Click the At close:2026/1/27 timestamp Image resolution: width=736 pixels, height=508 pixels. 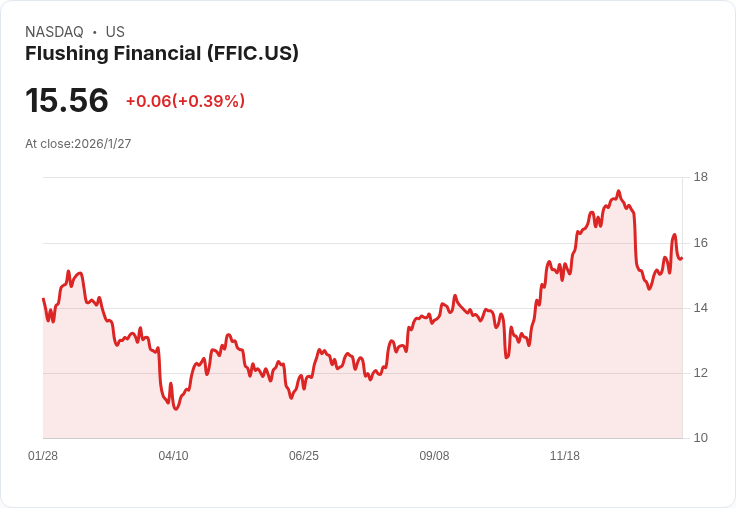[78, 144]
